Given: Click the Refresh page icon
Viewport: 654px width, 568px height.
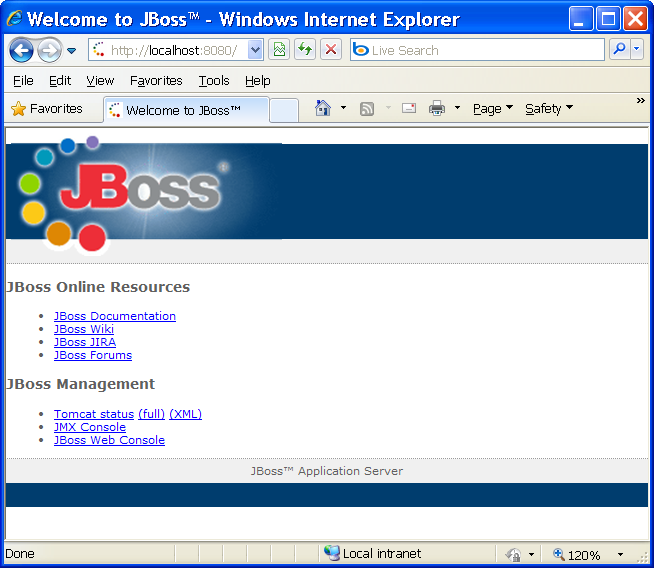Looking at the screenshot, I should pos(304,50).
